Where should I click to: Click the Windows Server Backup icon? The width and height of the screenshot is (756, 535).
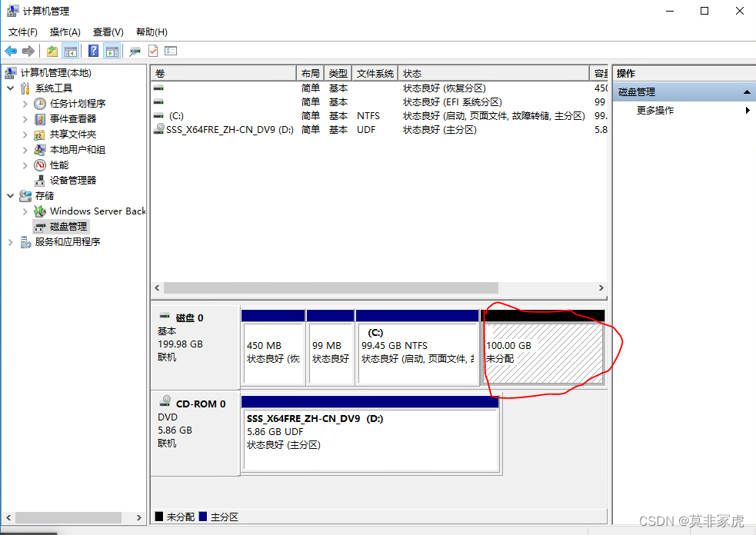[40, 211]
